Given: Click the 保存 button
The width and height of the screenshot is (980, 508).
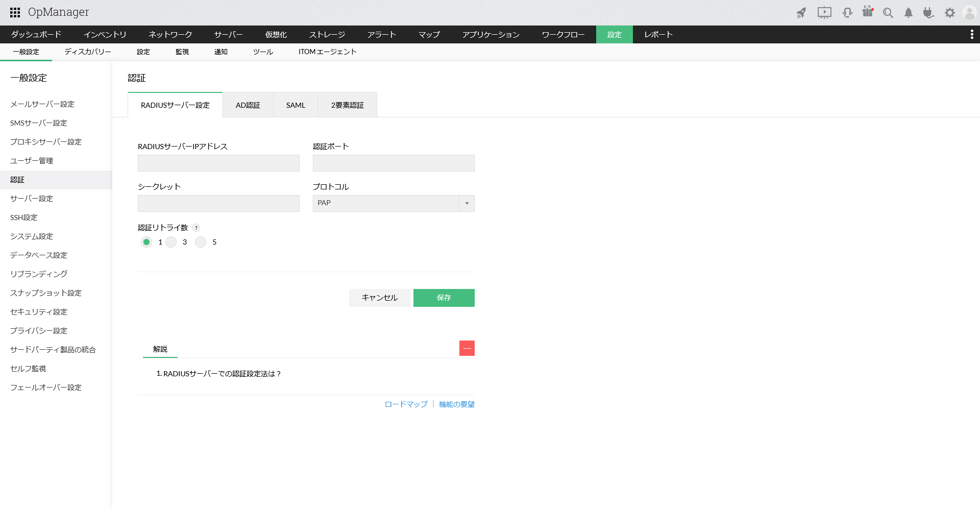Looking at the screenshot, I should (x=444, y=298).
